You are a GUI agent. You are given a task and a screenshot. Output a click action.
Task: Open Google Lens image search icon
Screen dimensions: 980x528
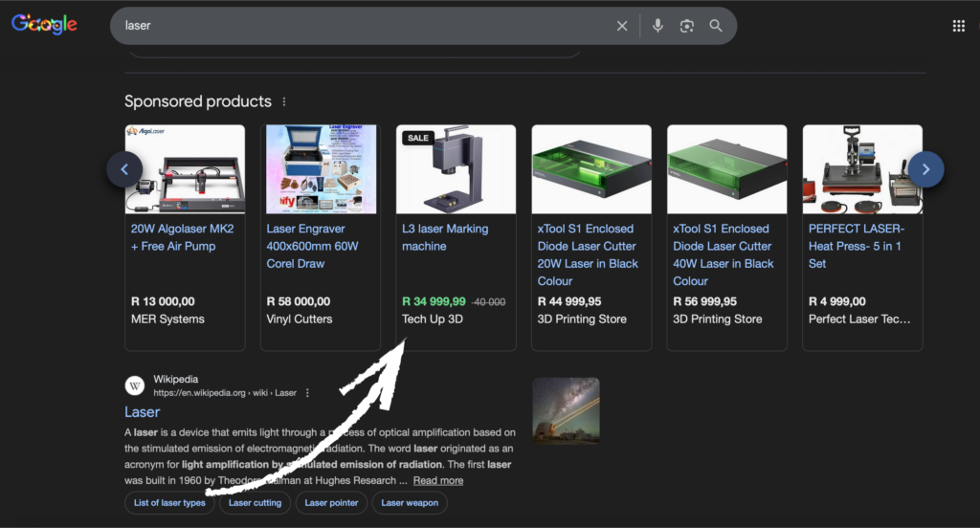[687, 26]
